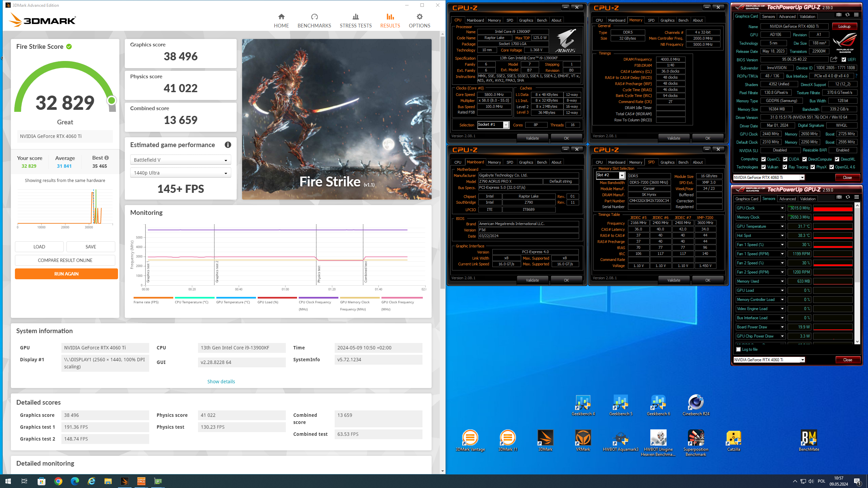This screenshot has width=868, height=488.
Task: Open 3DMark 11 desktop shortcut
Action: [x=508, y=441]
